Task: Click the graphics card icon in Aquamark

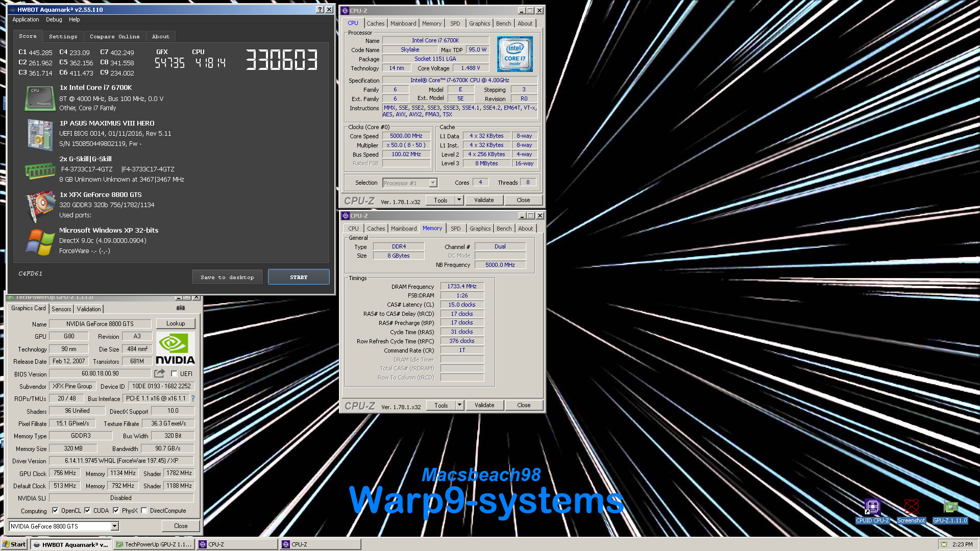Action: [x=40, y=206]
